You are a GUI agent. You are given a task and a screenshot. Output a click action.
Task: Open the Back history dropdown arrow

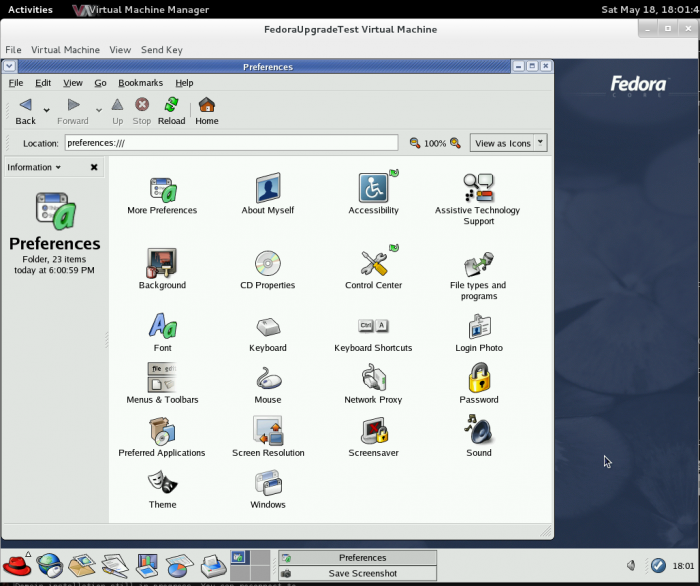pos(47,110)
